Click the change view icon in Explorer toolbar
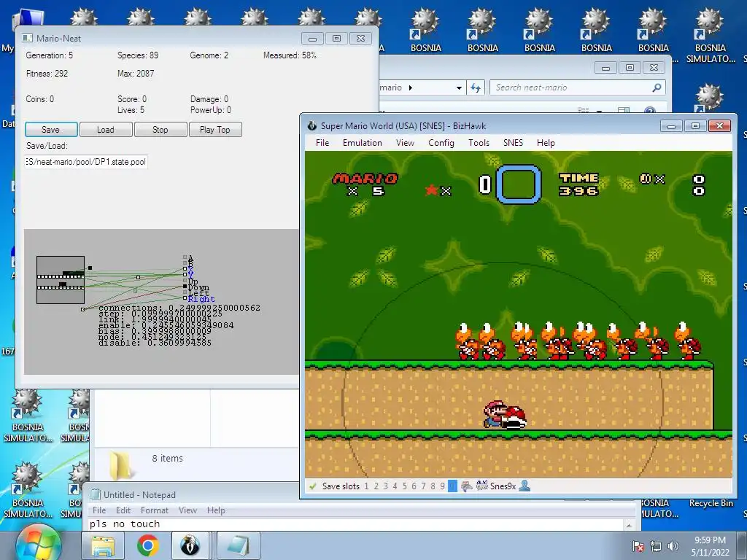The width and height of the screenshot is (747, 560). (583, 111)
